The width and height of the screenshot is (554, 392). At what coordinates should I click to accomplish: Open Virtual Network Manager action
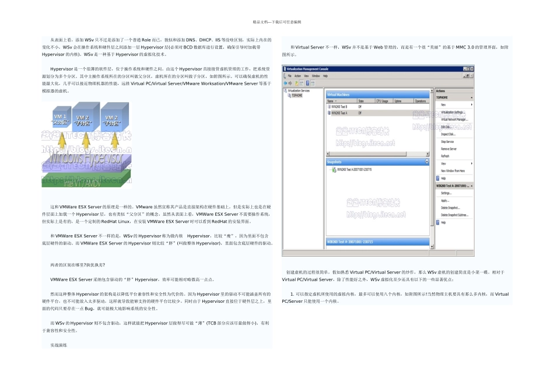[x=454, y=120]
